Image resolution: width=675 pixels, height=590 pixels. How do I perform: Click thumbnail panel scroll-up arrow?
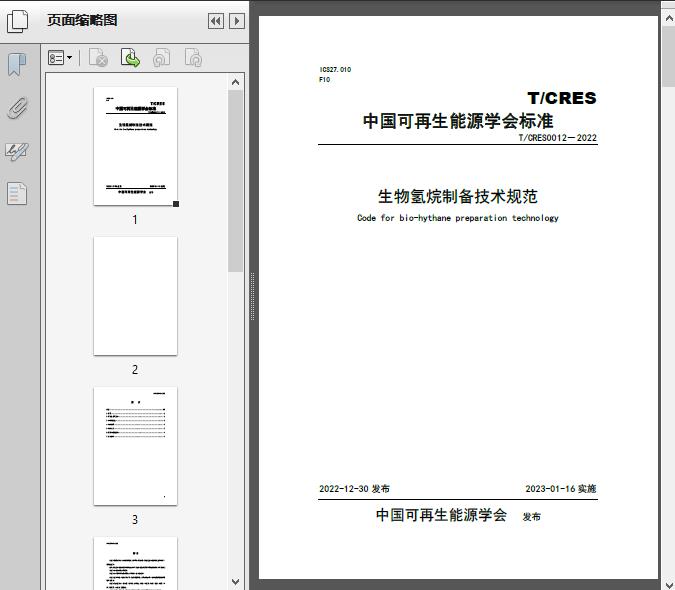[x=235, y=82]
